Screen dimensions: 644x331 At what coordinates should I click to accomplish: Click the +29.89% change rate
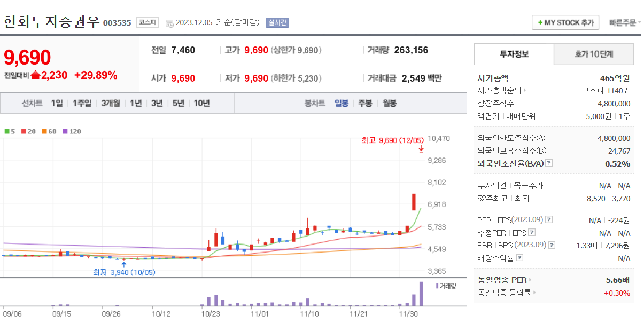coord(96,75)
